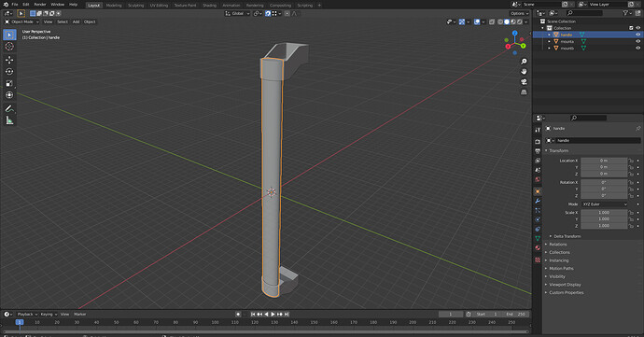Open the File menu
The width and height of the screenshot is (644, 337).
coord(15,5)
